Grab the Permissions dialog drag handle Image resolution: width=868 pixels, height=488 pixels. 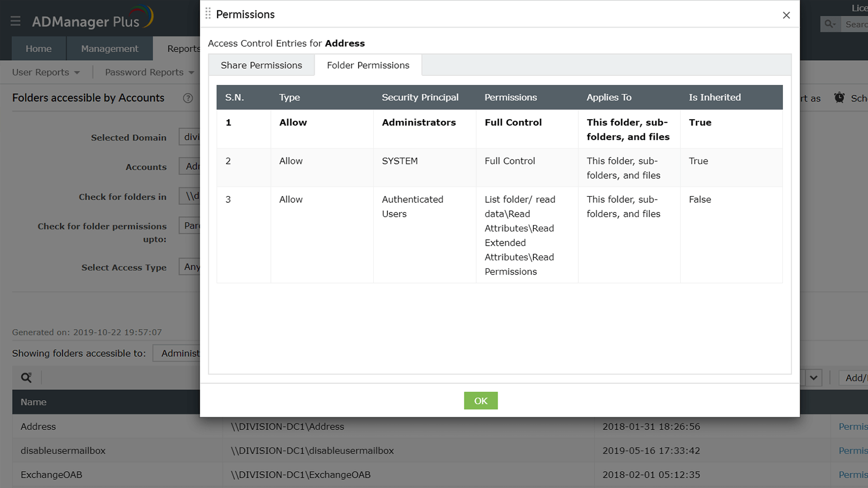coord(208,14)
